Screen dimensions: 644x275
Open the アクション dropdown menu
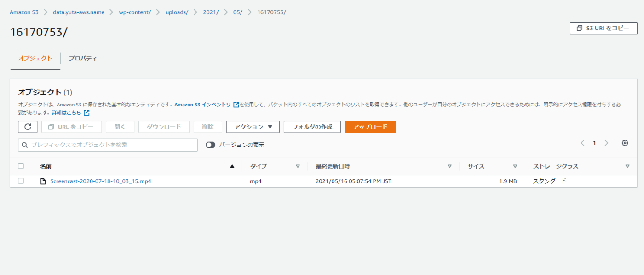pyautogui.click(x=253, y=127)
